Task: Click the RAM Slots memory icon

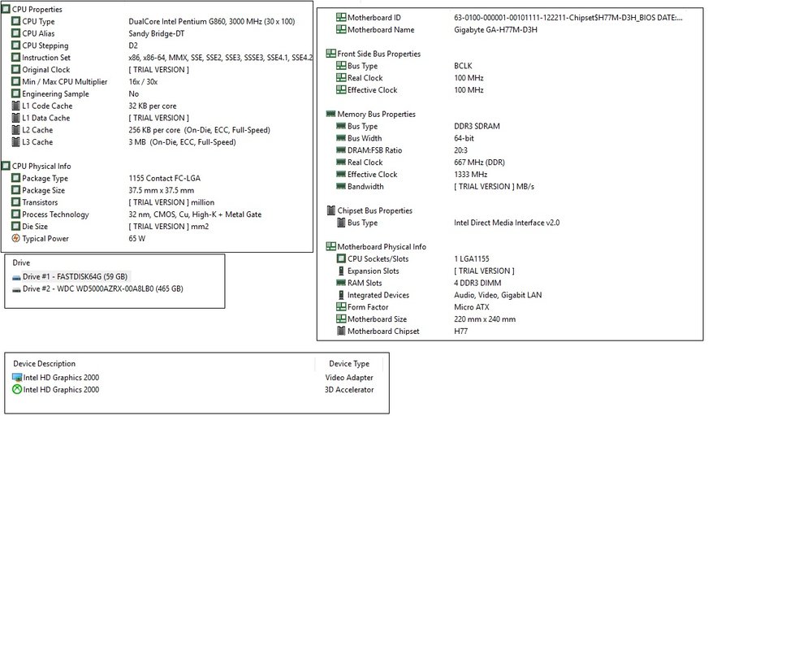Action: [341, 283]
